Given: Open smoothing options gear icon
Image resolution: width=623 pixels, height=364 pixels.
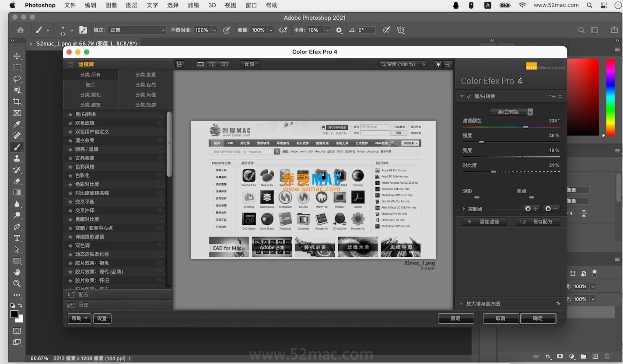Looking at the screenshot, I should [x=339, y=30].
